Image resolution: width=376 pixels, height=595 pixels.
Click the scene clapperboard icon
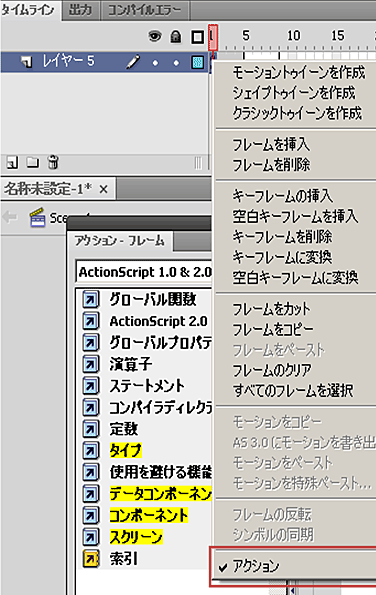(x=38, y=217)
